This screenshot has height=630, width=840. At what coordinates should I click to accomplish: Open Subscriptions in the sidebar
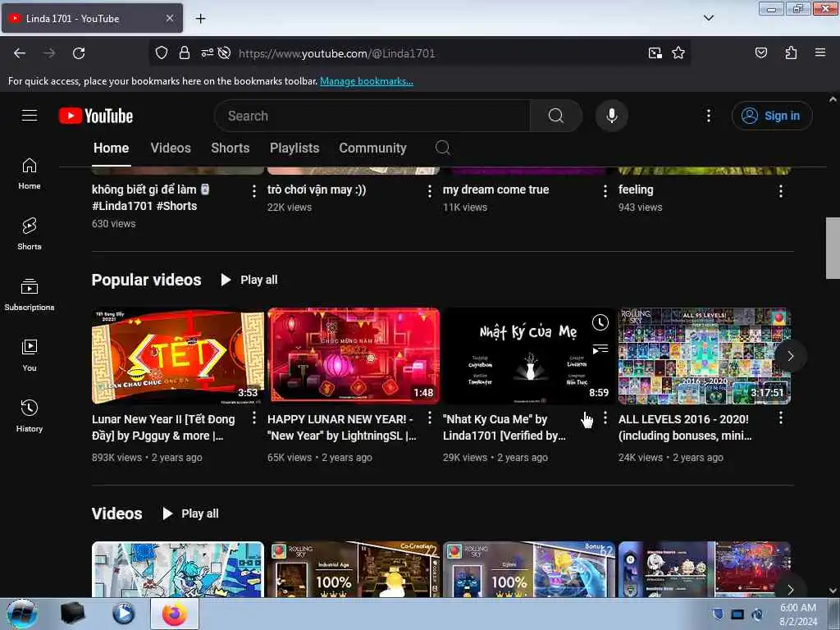[x=30, y=294]
